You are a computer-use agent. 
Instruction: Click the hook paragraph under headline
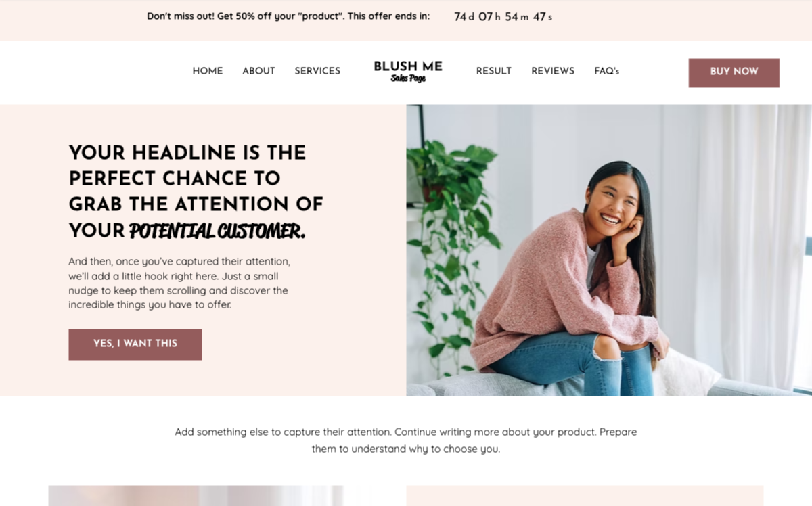[x=179, y=283]
